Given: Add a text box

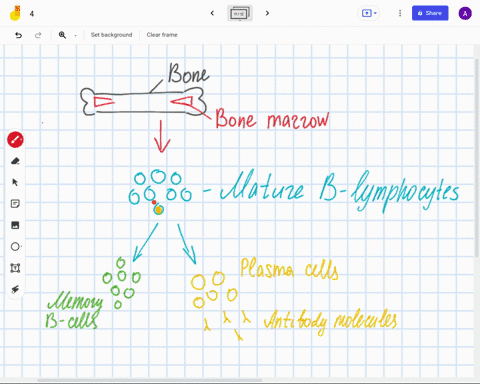Looking at the screenshot, I should [x=15, y=268].
